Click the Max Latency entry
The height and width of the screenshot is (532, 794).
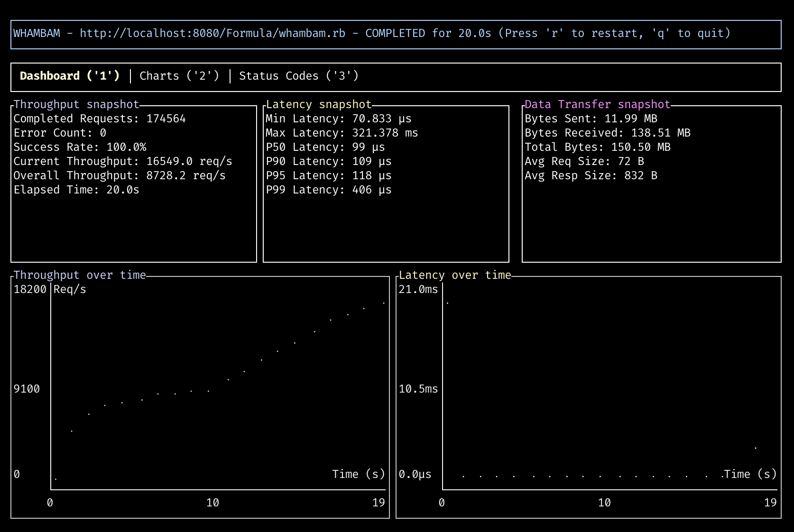click(342, 133)
